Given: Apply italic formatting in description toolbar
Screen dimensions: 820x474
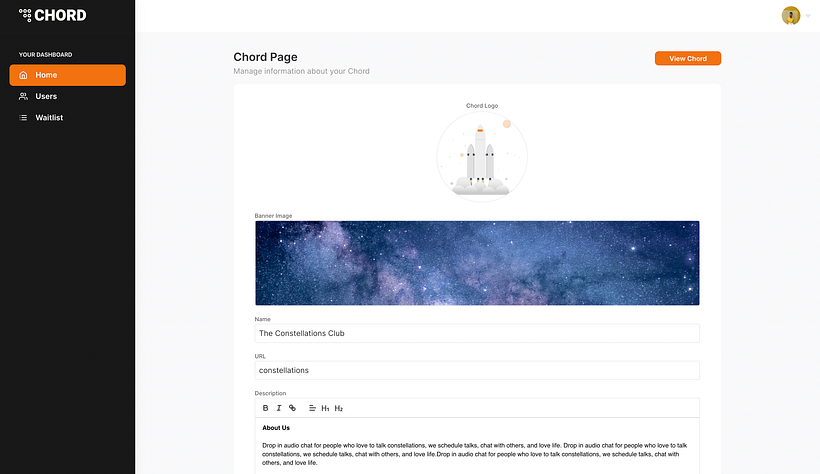Looking at the screenshot, I should coord(278,408).
